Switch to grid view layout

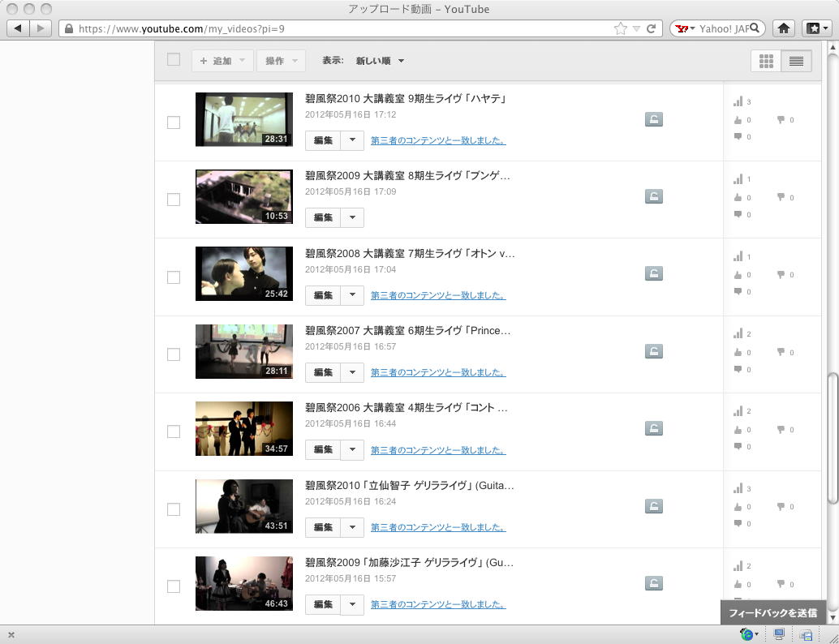click(766, 61)
